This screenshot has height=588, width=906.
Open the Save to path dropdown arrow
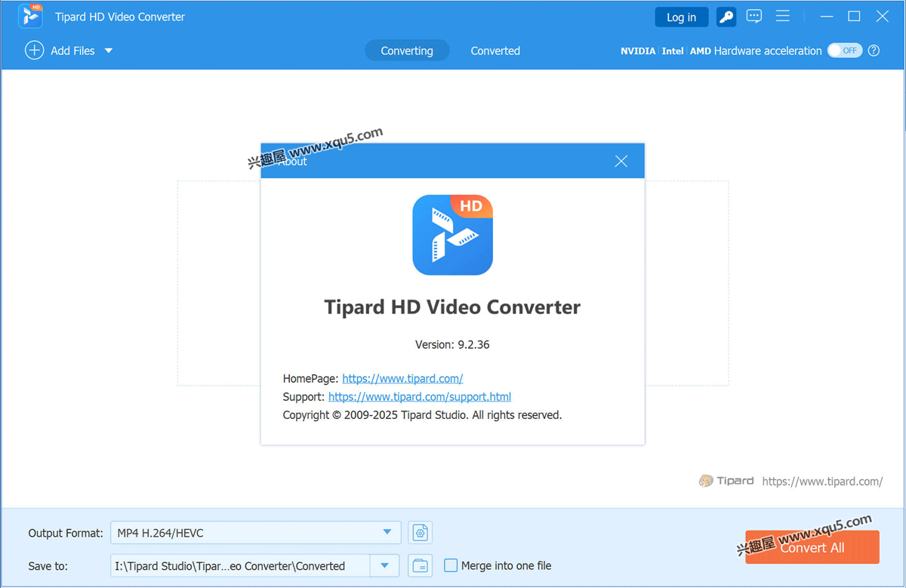pyautogui.click(x=384, y=565)
